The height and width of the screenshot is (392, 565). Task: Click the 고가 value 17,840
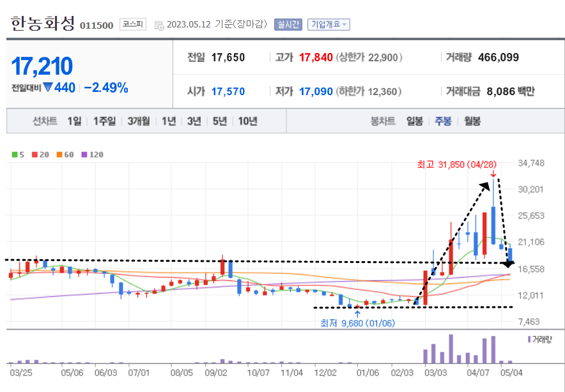(316, 57)
